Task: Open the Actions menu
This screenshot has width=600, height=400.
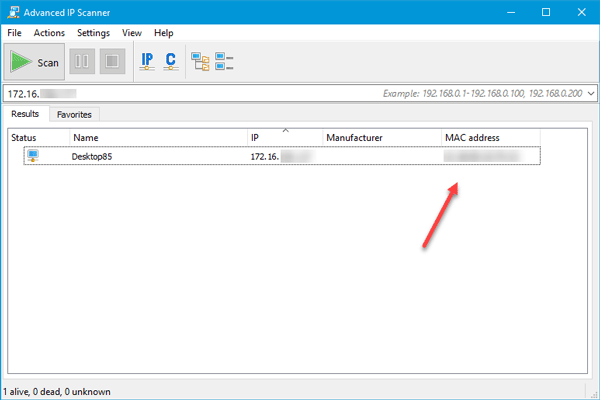Action: click(x=49, y=33)
